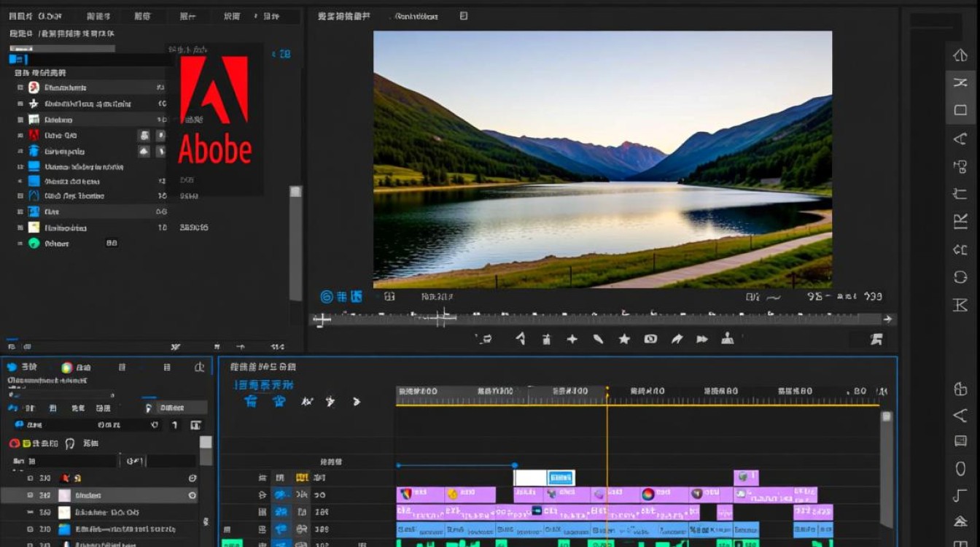Click the star icon under the preview
This screenshot has height=547, width=980.
tap(624, 339)
